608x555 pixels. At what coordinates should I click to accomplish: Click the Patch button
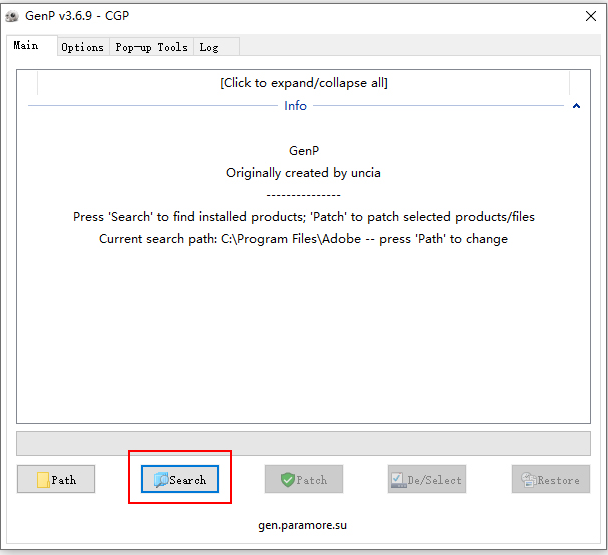[x=304, y=479]
